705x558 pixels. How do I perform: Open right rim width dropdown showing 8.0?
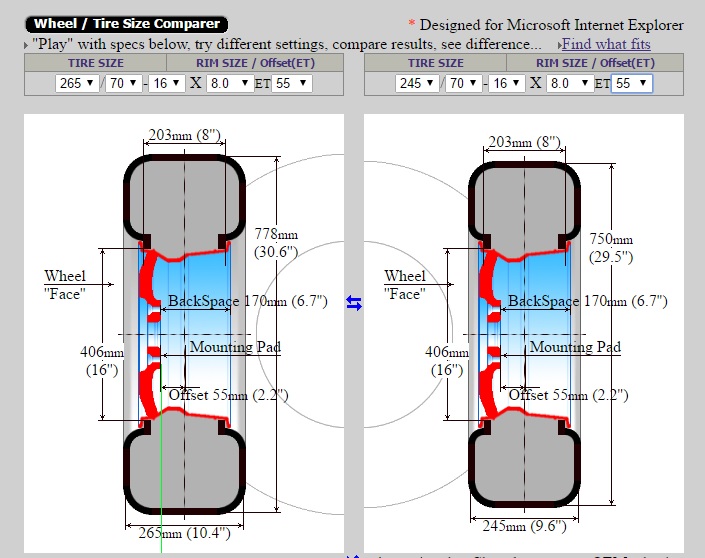point(570,83)
